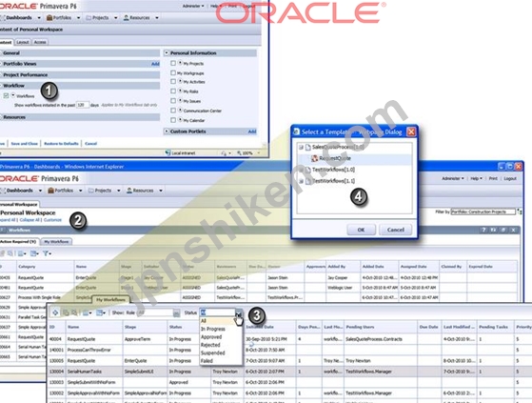The image size is (532, 403).
Task: Click Role picker button beside Show Role field
Action: pyautogui.click(x=176, y=312)
